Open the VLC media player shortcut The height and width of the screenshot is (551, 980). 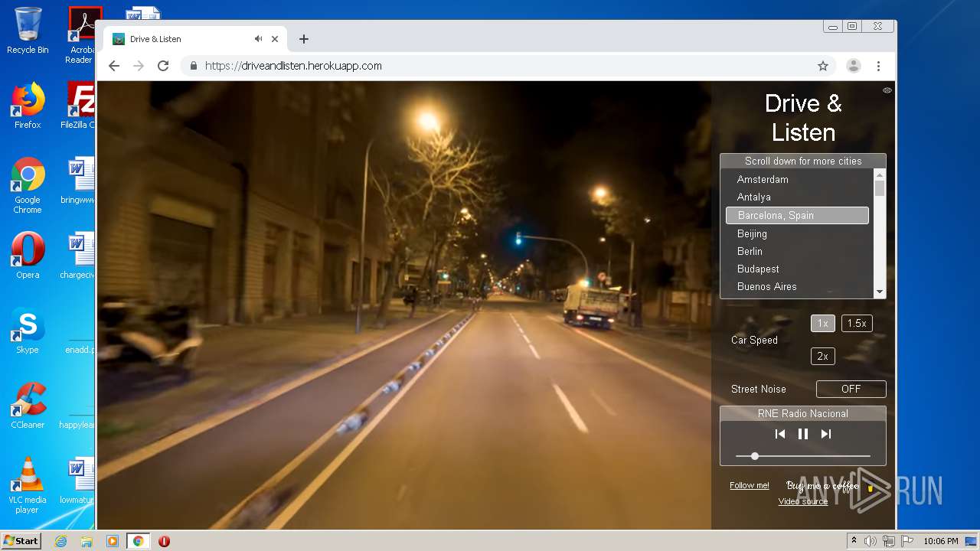pyautogui.click(x=28, y=485)
